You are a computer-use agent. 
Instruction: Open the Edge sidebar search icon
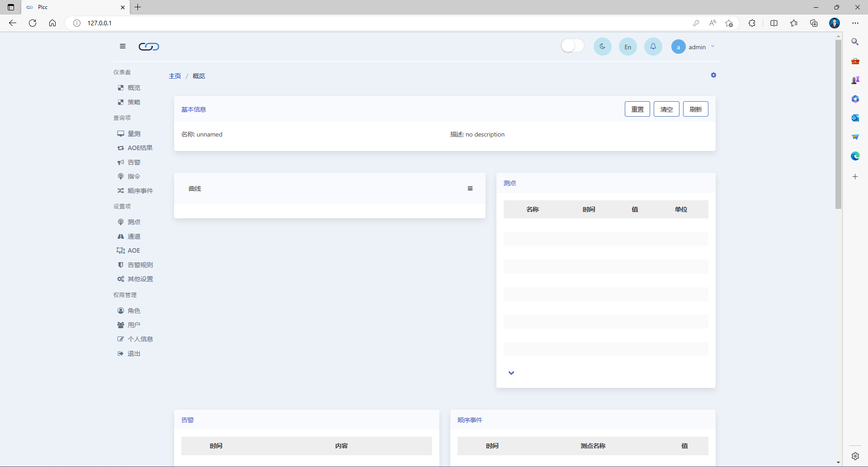tap(855, 42)
